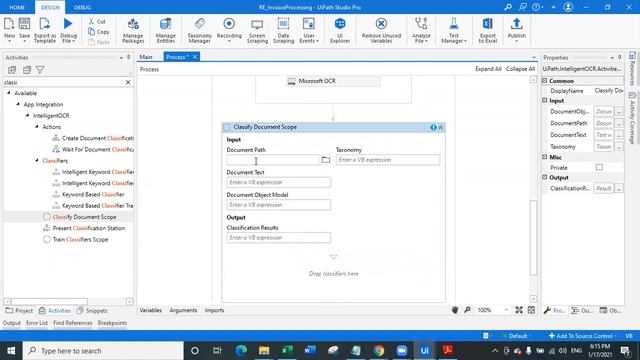Open the designer search magnifier
640x360 pixels.
click(467, 310)
